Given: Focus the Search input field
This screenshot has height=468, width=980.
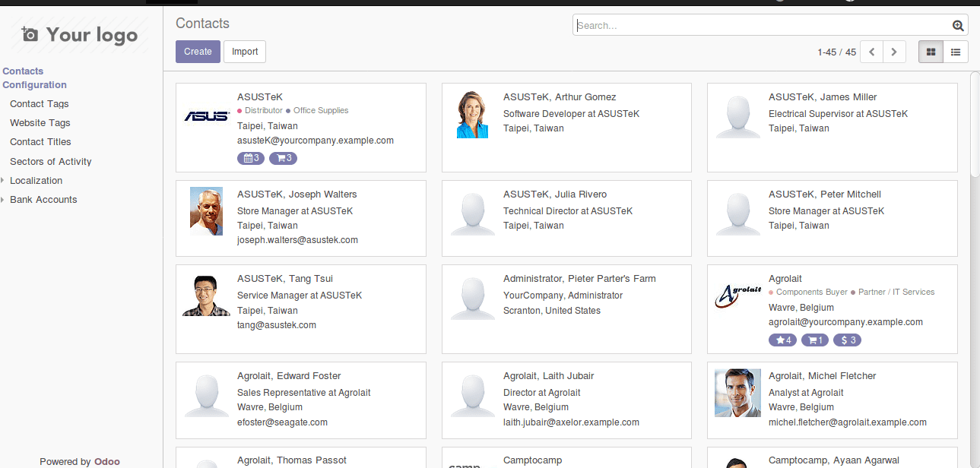Looking at the screenshot, I should click(x=762, y=25).
